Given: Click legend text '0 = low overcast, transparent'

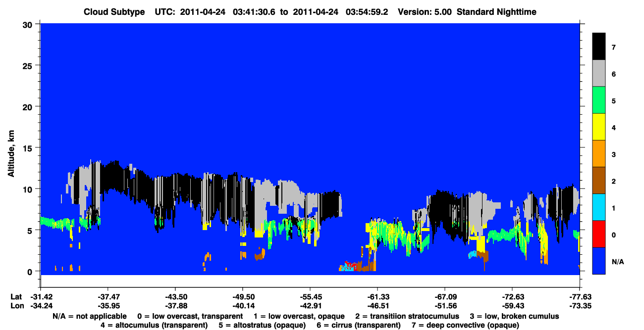Looking at the screenshot, I should coord(190,316).
